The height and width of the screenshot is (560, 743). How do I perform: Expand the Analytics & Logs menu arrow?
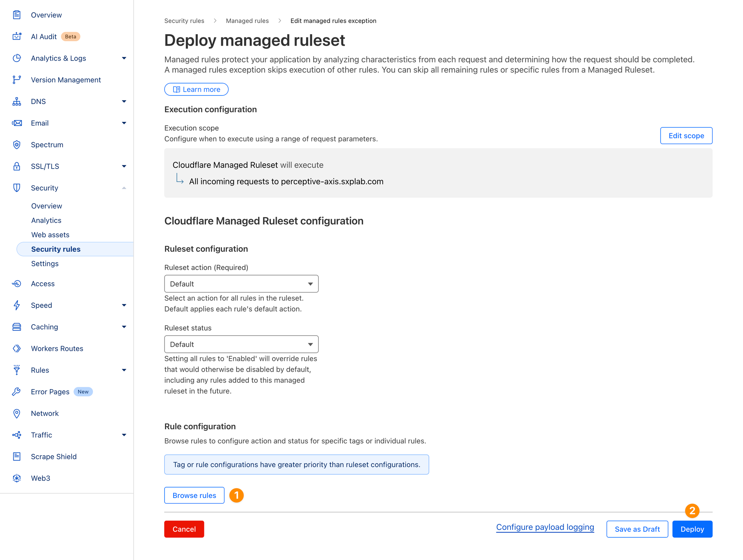pos(124,58)
